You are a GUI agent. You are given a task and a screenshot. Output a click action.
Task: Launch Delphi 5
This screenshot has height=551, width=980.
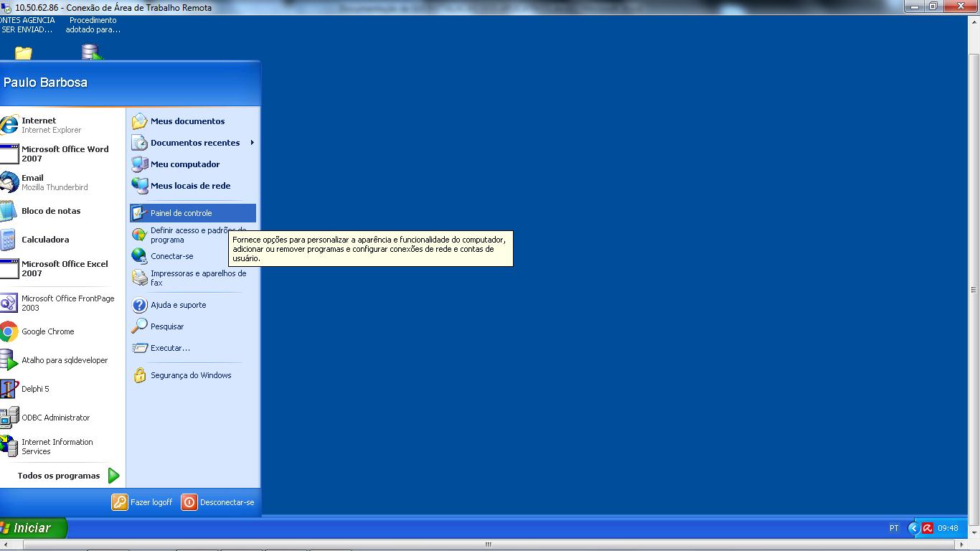(62, 389)
